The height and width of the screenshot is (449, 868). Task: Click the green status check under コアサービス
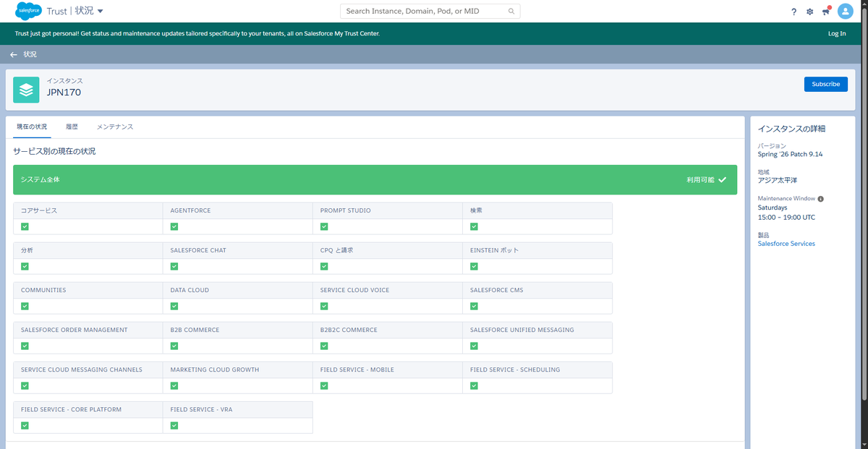(25, 226)
